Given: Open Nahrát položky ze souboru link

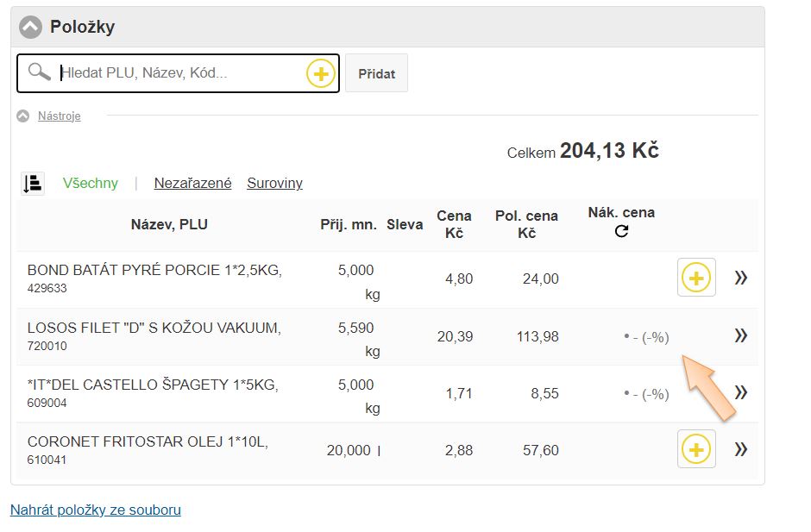Looking at the screenshot, I should coord(96,510).
